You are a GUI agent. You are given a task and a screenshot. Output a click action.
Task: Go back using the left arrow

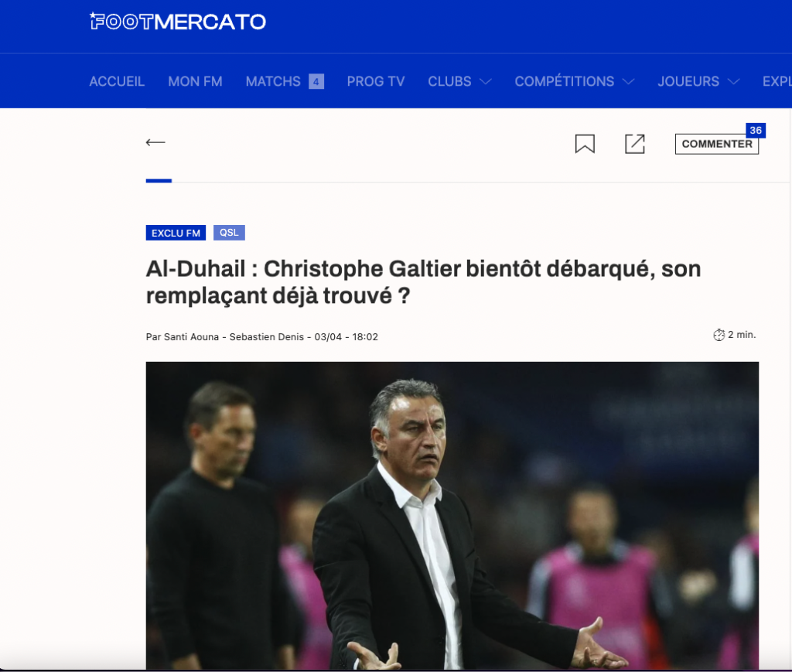point(155,142)
